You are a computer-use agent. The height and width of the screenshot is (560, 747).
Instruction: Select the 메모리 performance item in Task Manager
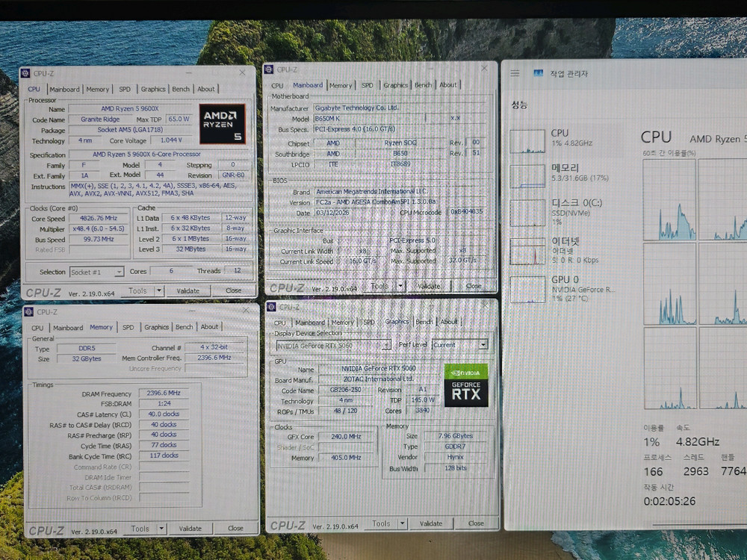coord(566,175)
